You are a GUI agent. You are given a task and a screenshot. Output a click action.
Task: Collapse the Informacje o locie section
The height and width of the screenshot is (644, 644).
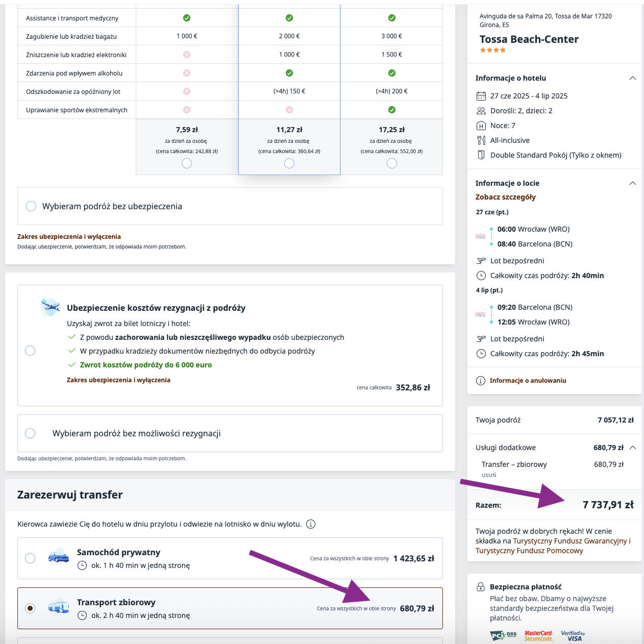point(633,183)
